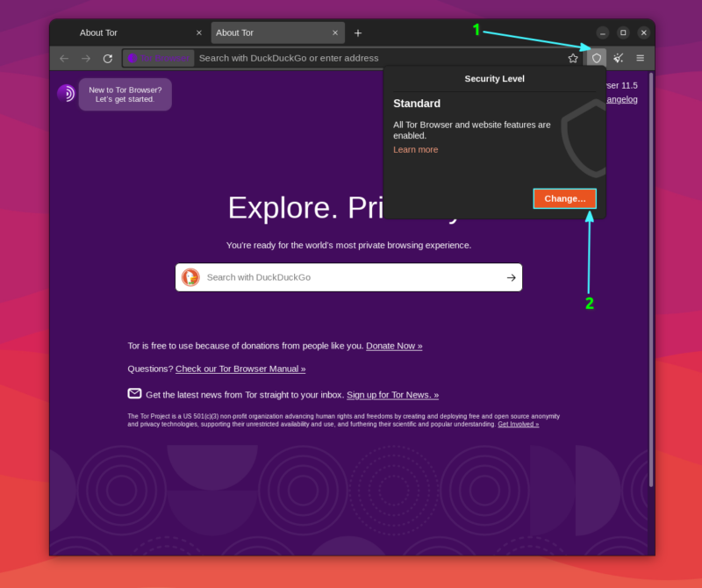Go back using the back arrow
Screen dimensions: 702x588
pos(64,58)
